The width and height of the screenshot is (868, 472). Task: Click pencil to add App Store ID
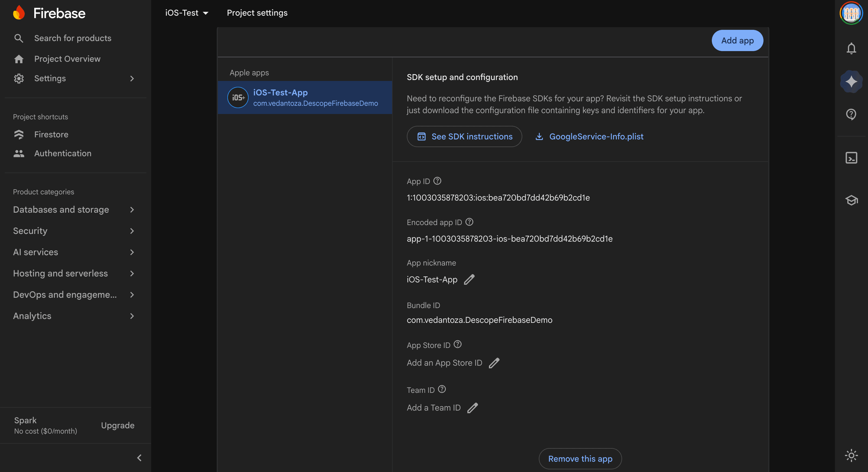(494, 363)
